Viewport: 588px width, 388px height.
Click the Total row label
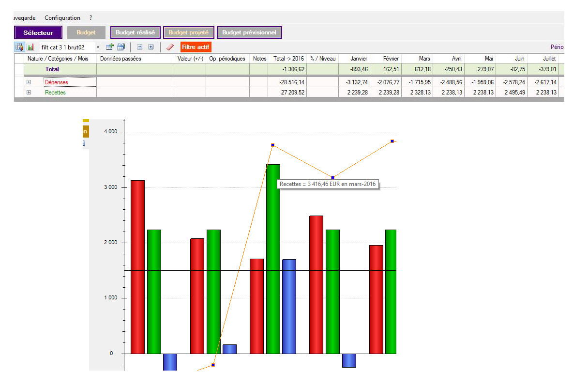coord(52,69)
